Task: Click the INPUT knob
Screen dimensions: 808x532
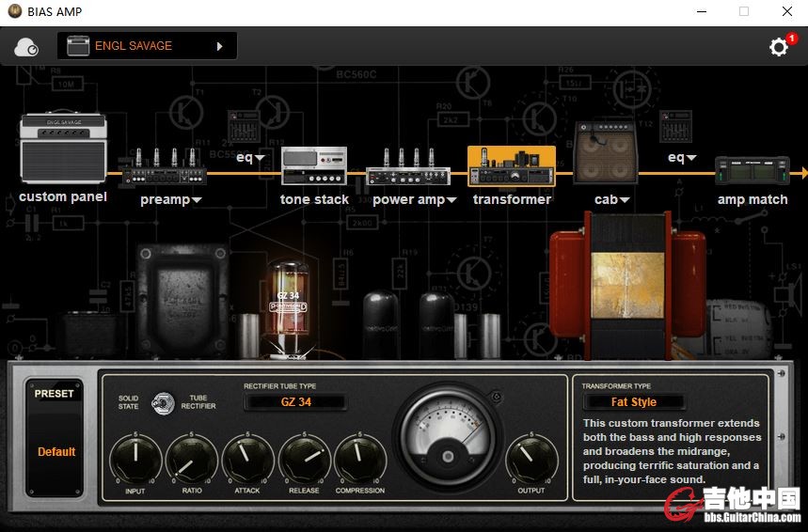Action: pos(135,460)
